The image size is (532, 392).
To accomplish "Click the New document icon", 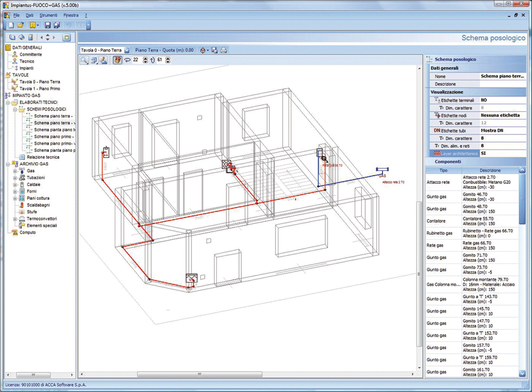I will click(x=11, y=25).
